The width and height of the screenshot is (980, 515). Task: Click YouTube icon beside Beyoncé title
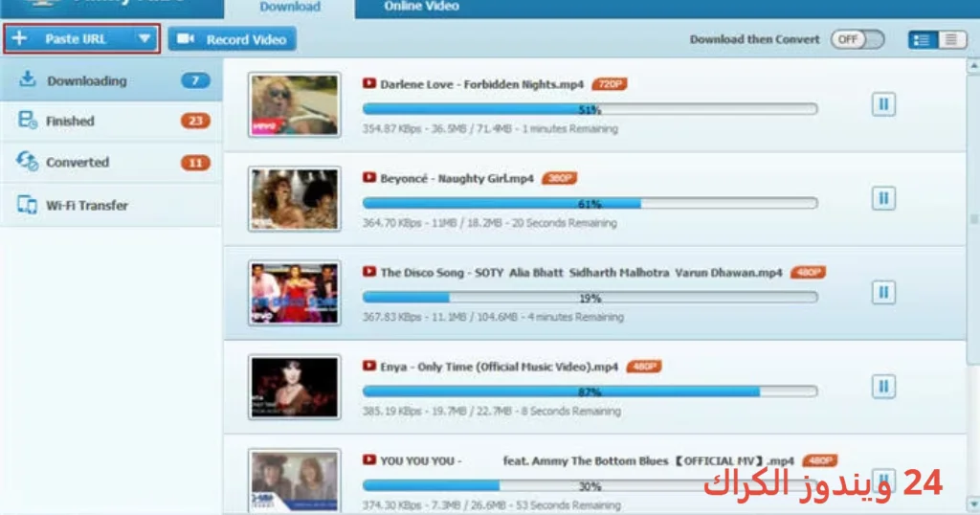tap(369, 177)
